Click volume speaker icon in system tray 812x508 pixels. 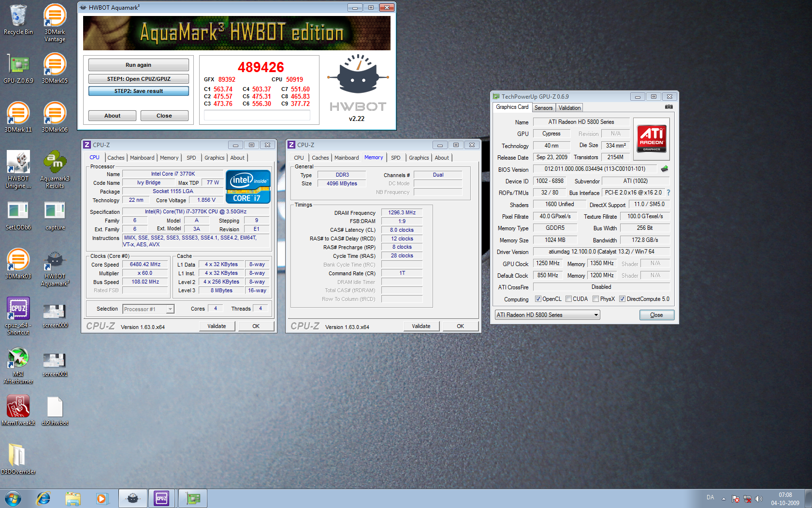(758, 499)
